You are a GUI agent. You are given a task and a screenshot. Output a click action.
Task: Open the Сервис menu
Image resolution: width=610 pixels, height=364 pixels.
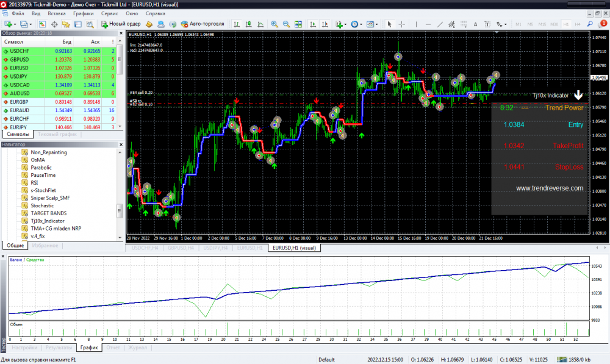click(x=109, y=13)
